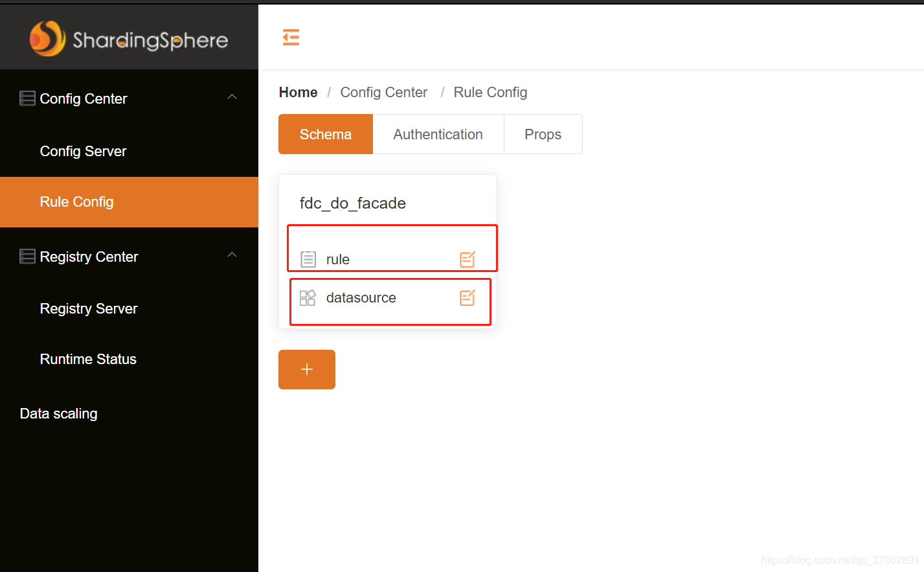Open Registry Server menu item

click(x=129, y=308)
